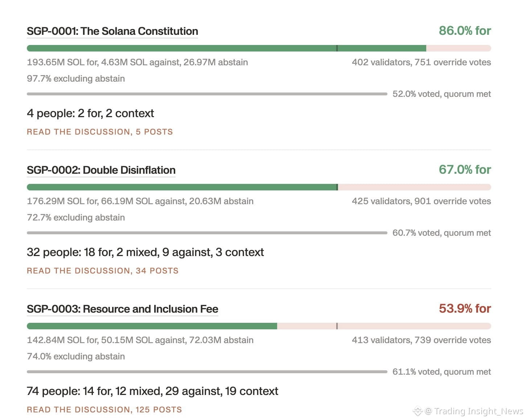Click the 60.7% voted quorum bar
The image size is (526, 420).
pos(207,233)
